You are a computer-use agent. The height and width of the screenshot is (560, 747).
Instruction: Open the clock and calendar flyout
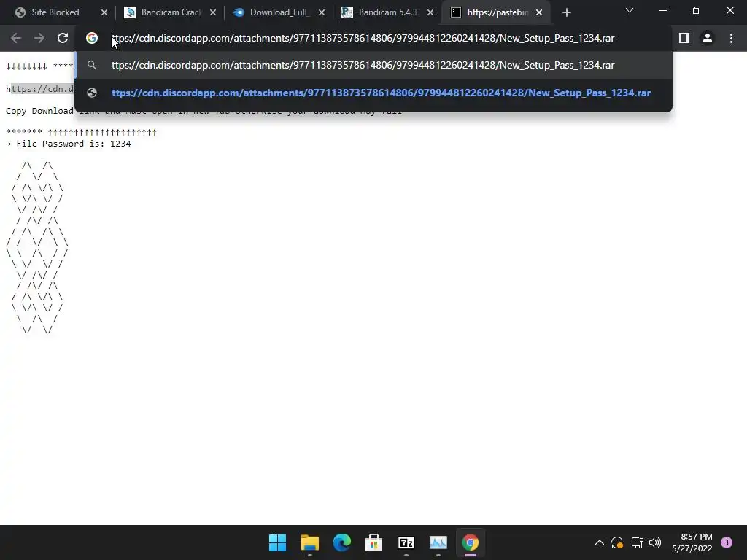692,542
